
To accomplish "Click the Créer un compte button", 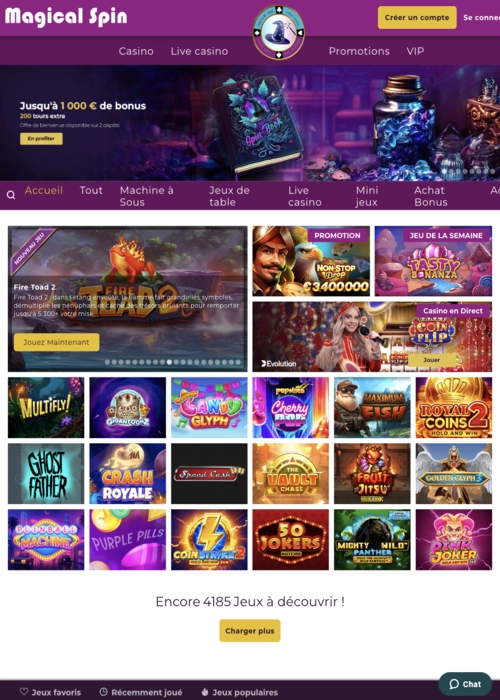I will tap(417, 18).
